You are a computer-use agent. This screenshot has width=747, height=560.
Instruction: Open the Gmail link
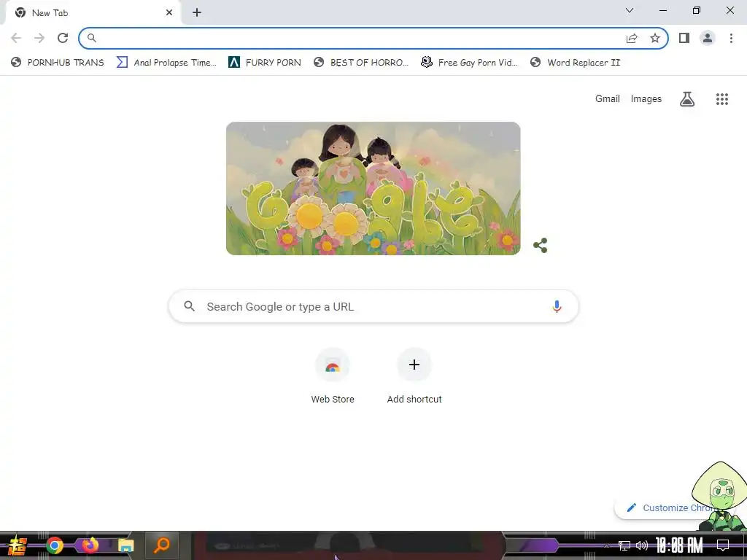pos(608,99)
